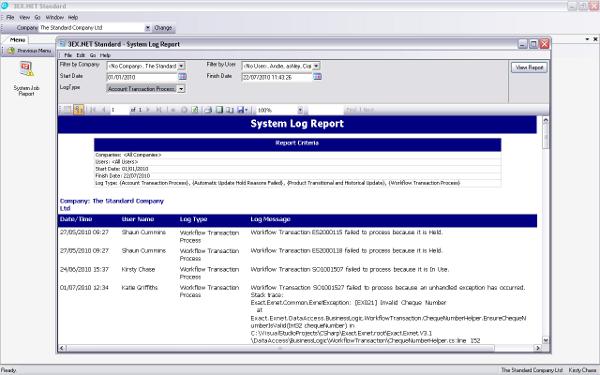This screenshot has height=375, width=600.
Task: Click the report vertical scrollbar thumb
Action: [x=546, y=136]
